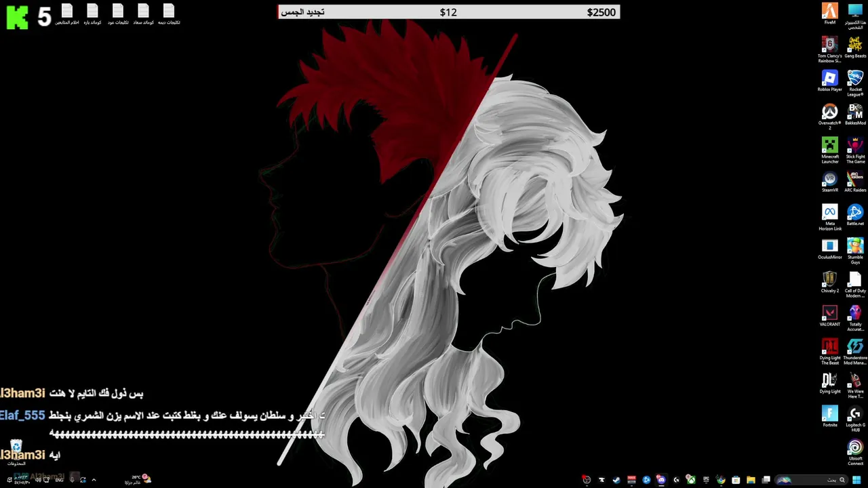Select the Minecraft Launcher icon

830,150
